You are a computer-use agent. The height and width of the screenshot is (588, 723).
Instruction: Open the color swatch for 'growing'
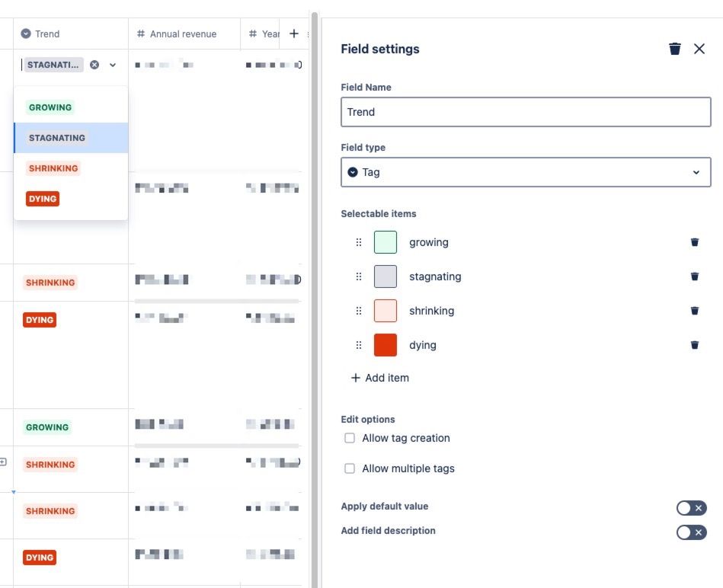click(385, 242)
